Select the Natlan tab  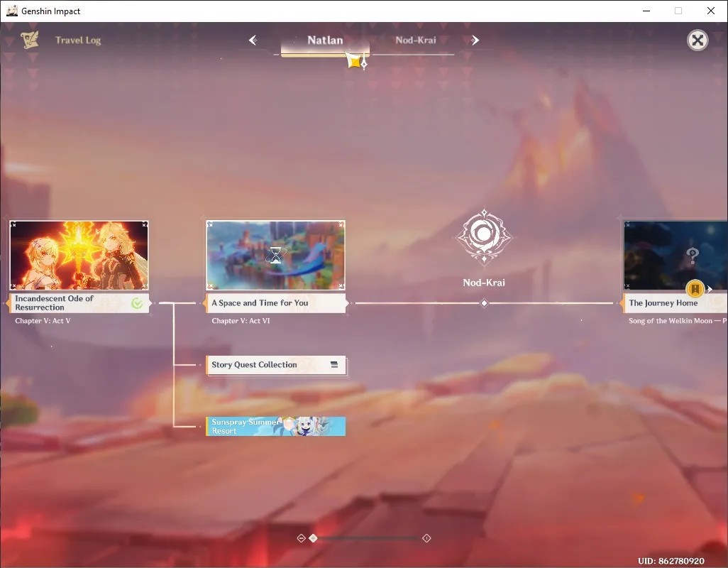pyautogui.click(x=325, y=40)
